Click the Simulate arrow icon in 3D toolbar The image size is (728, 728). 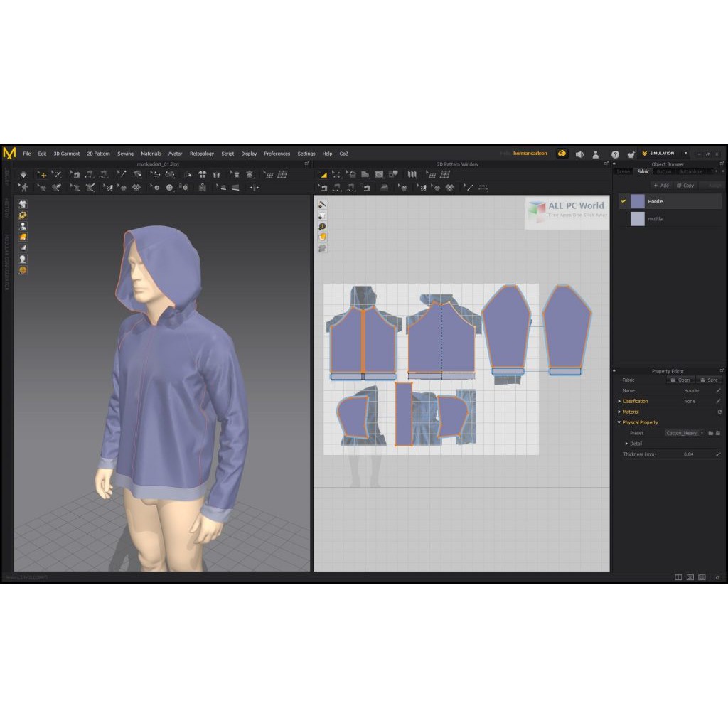point(23,174)
